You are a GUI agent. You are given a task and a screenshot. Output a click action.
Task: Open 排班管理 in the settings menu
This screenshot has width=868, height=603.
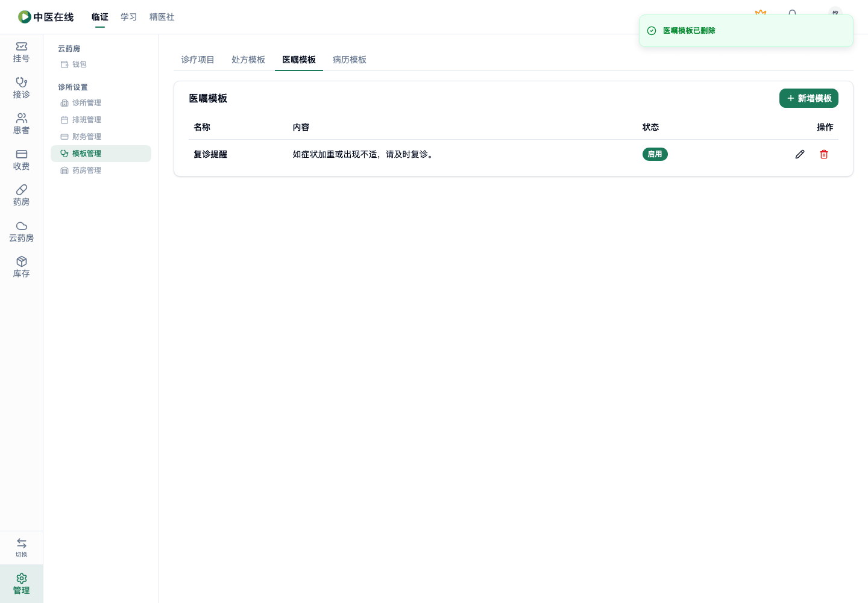tap(101, 120)
